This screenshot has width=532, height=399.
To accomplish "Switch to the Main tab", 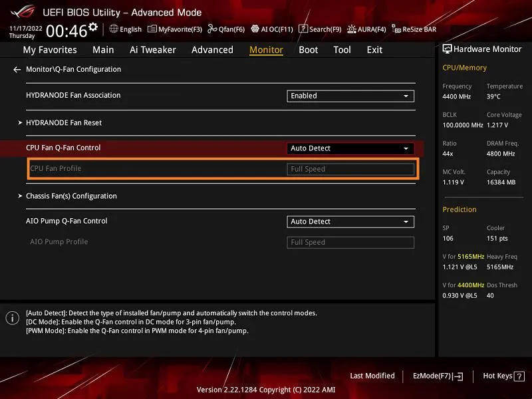I will pos(103,50).
